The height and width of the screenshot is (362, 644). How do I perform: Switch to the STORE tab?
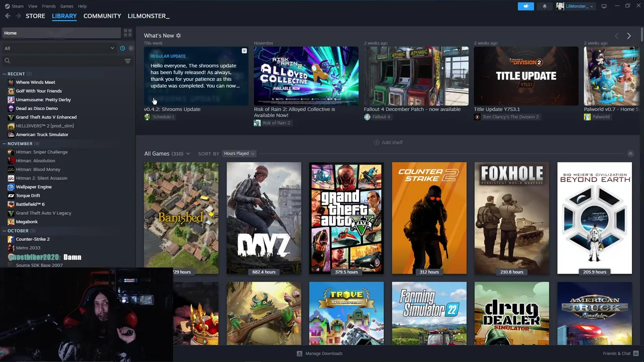(x=35, y=16)
